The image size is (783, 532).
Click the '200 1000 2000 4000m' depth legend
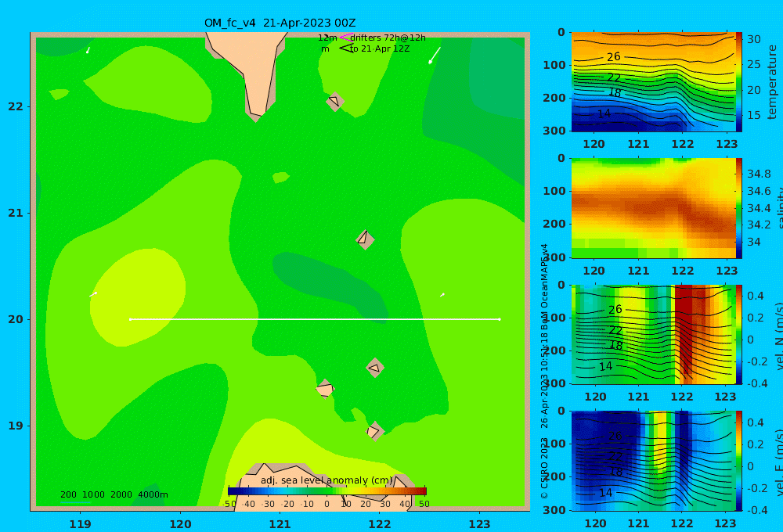click(114, 494)
